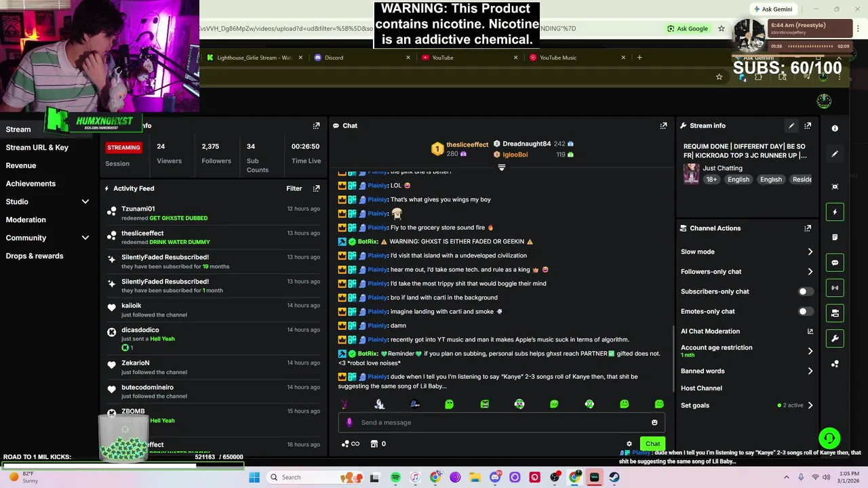
Task: Open info icon in right sidebar
Action: (835, 128)
